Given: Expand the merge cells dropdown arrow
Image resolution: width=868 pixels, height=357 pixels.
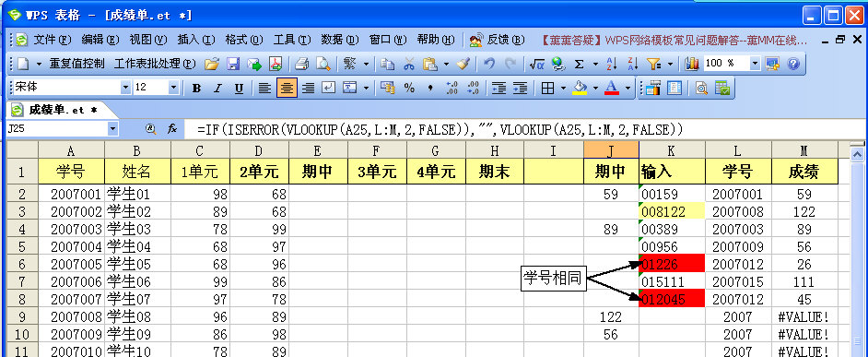Looking at the screenshot, I should (366, 88).
